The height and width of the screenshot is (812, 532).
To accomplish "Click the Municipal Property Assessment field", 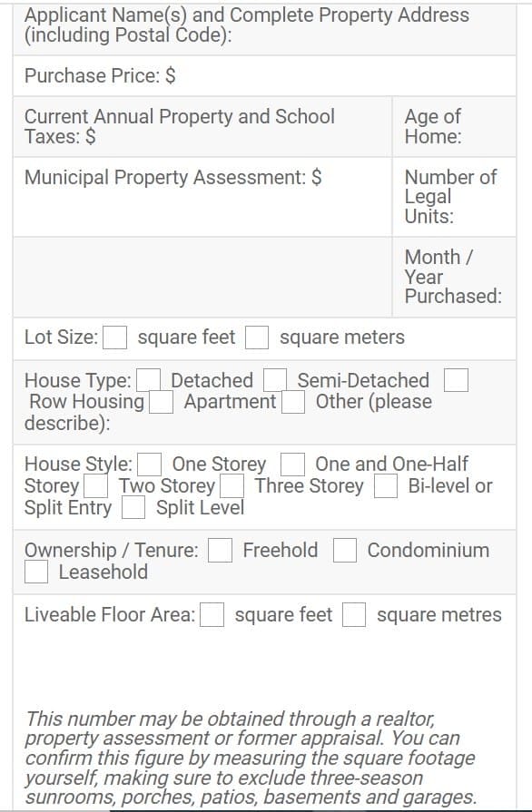I will [x=202, y=197].
